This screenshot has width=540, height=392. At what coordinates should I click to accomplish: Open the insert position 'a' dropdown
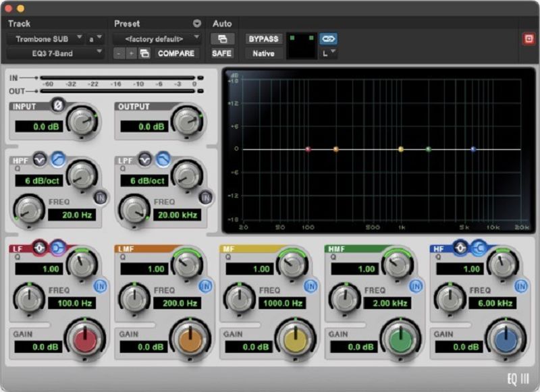[94, 39]
